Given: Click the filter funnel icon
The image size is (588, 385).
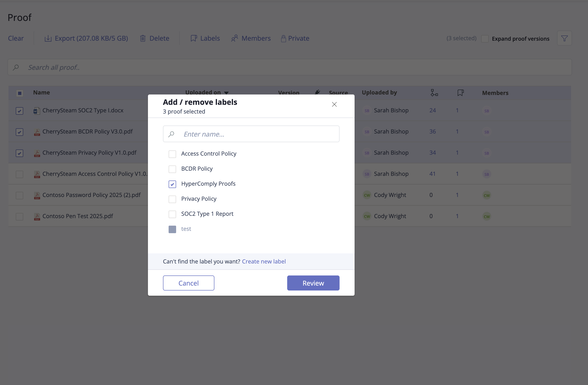Looking at the screenshot, I should point(564,38).
